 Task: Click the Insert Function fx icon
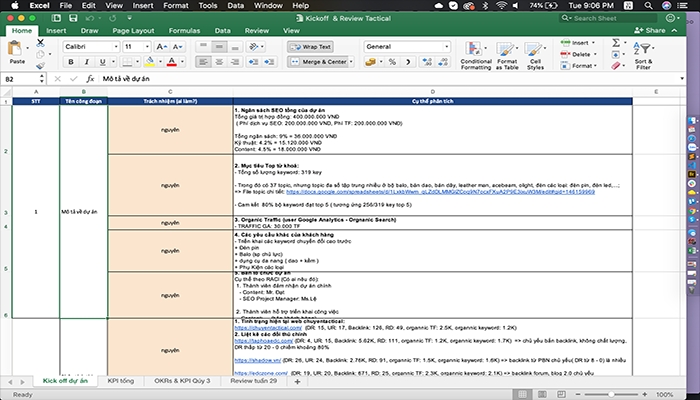click(x=90, y=79)
